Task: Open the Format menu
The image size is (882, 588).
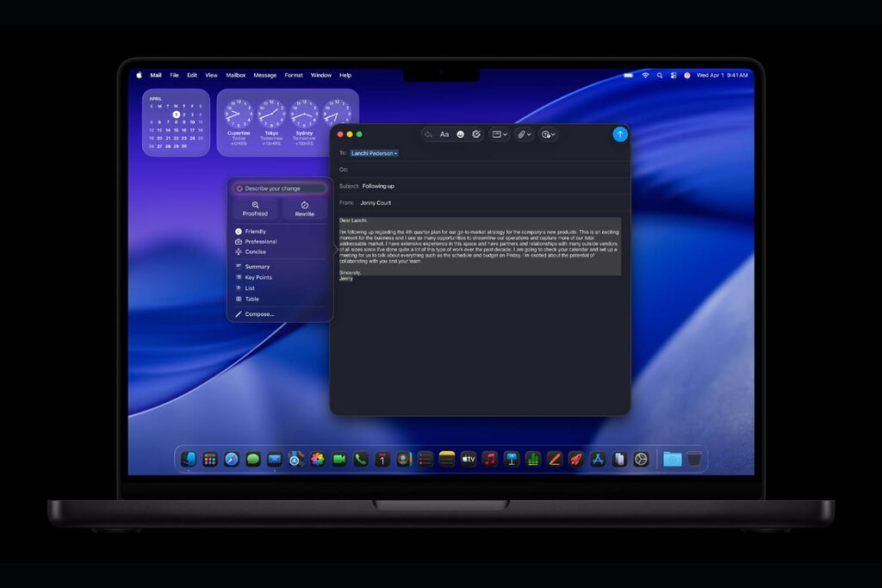Action: (x=293, y=75)
